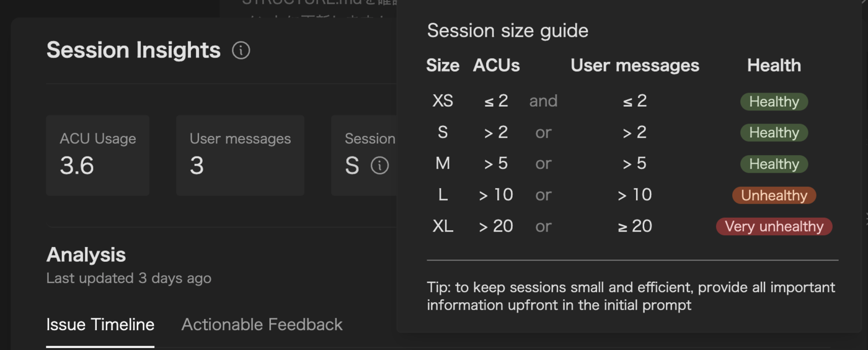Click the Health column header
The image size is (868, 350).
774,65
